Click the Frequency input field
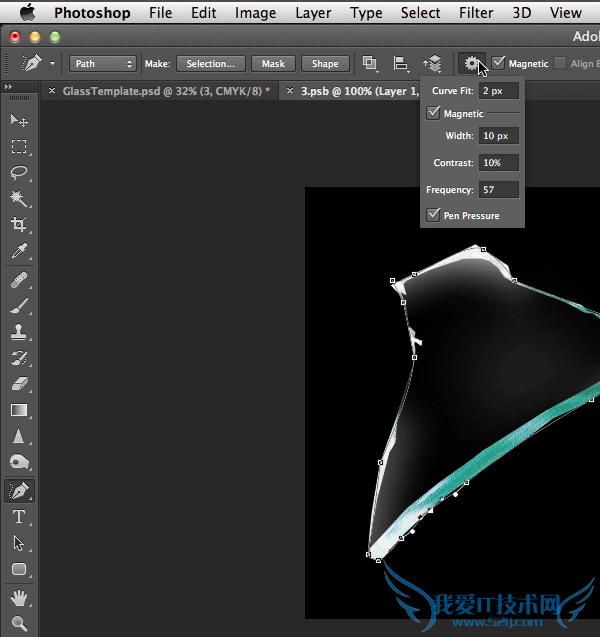Viewport: 600px width, 637px height. (x=499, y=189)
